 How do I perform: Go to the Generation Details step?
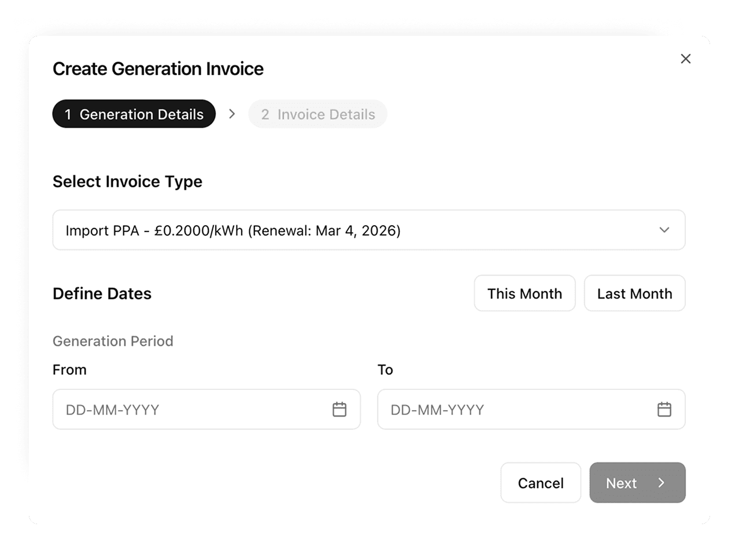click(x=134, y=114)
